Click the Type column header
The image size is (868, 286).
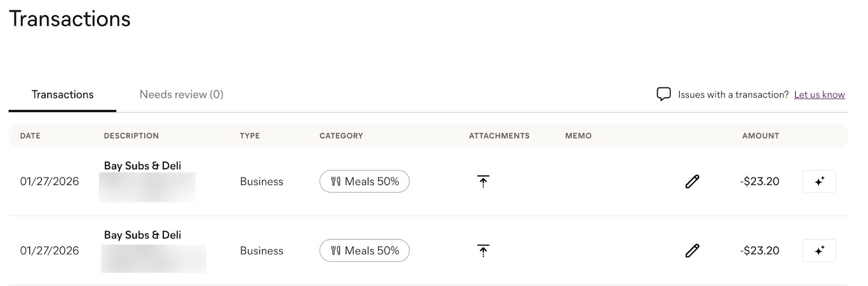click(x=250, y=136)
